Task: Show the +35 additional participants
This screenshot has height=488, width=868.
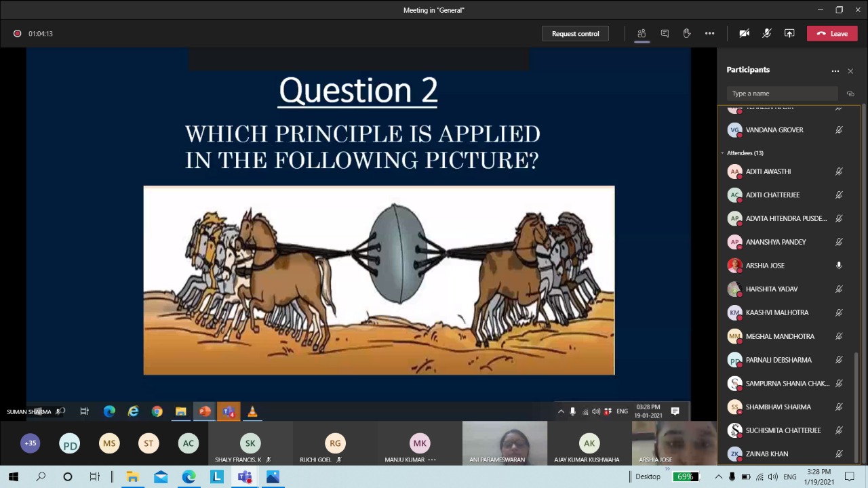Action: [x=31, y=443]
